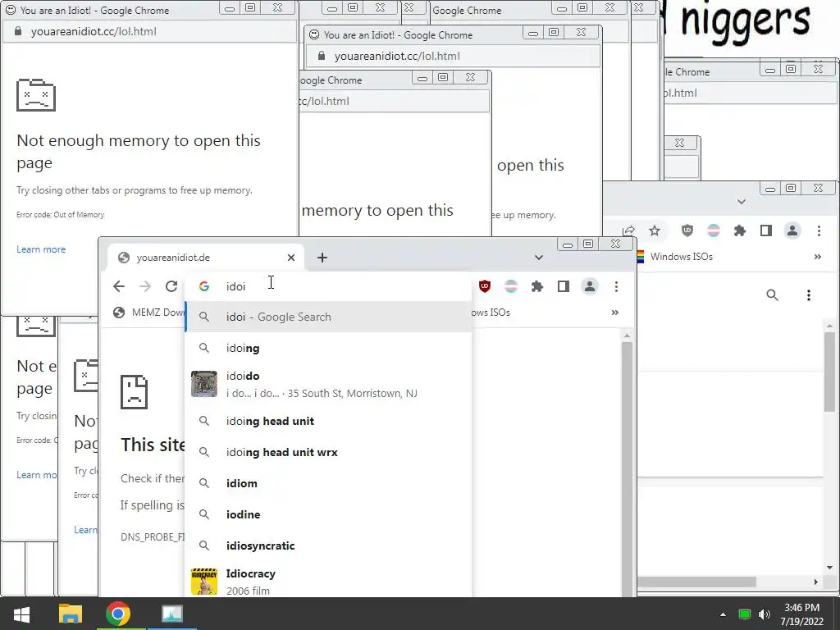
Task: Select 'idoing head unit' suggestion
Action: point(328,421)
